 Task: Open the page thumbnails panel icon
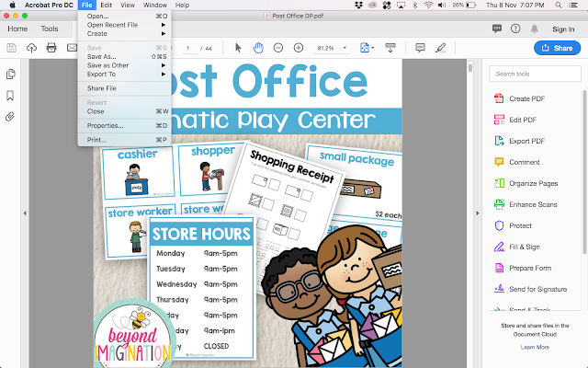click(x=10, y=74)
